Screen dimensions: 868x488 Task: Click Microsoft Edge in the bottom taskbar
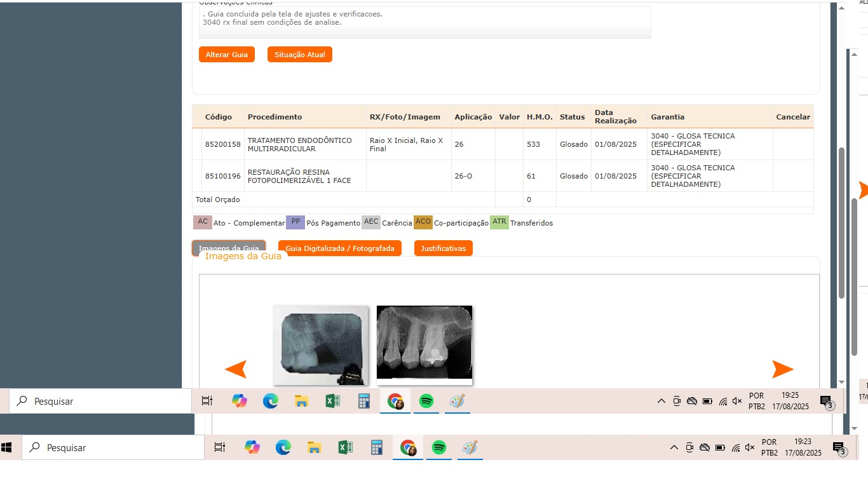283,447
